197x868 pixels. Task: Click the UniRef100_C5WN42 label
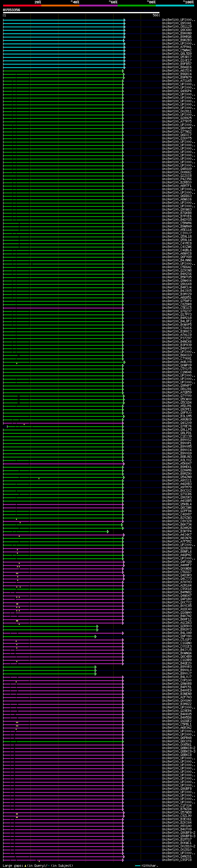[x=177, y=50]
